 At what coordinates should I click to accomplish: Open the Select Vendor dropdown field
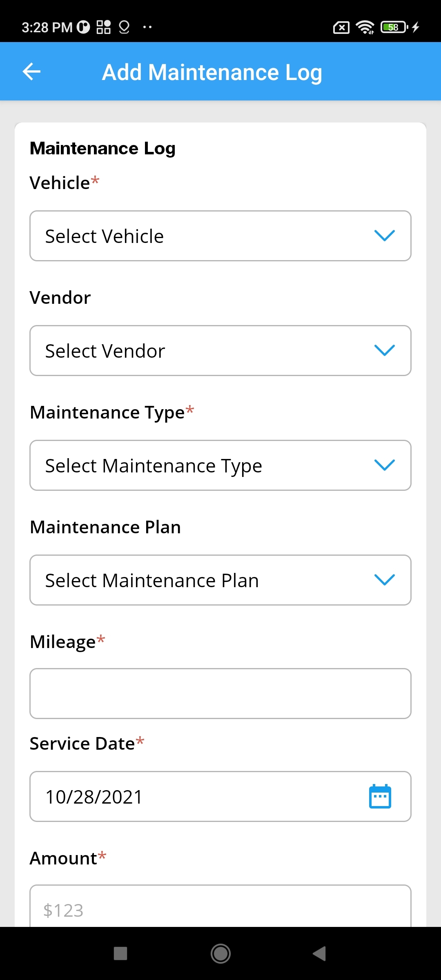(x=220, y=351)
